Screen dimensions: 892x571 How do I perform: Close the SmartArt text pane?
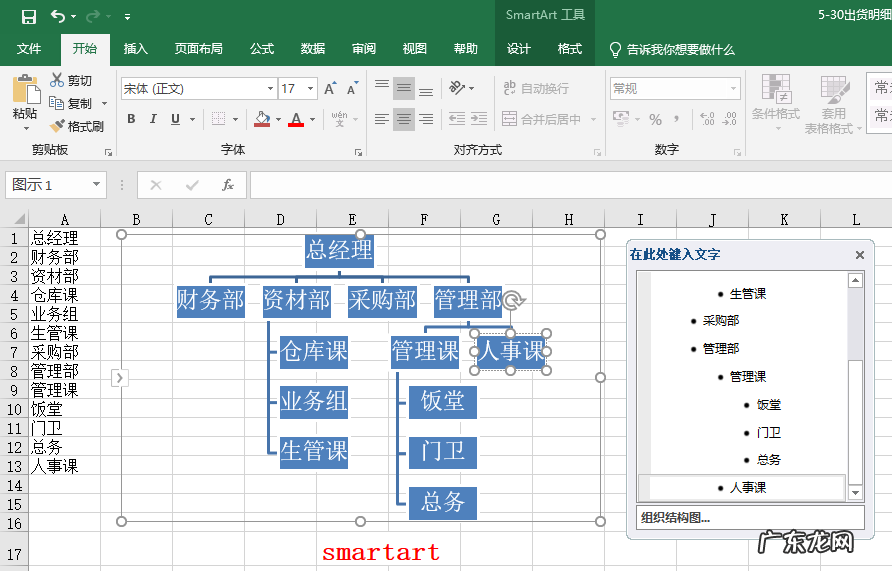[860, 255]
